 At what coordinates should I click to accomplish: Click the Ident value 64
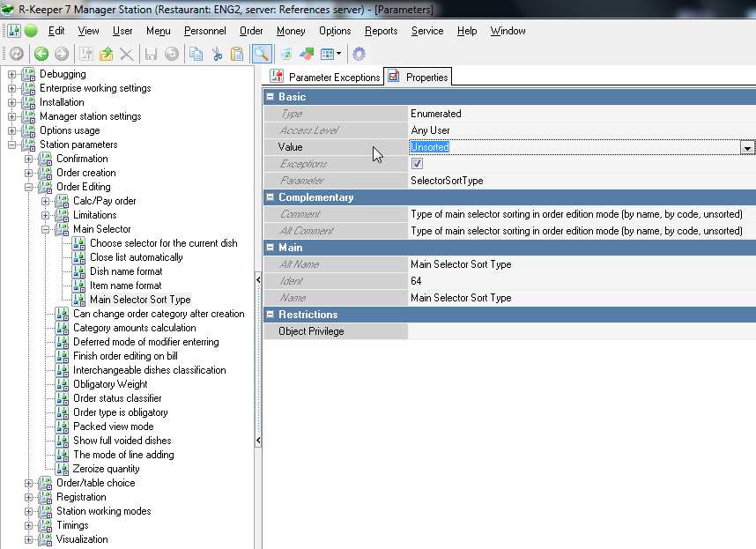[x=416, y=281]
